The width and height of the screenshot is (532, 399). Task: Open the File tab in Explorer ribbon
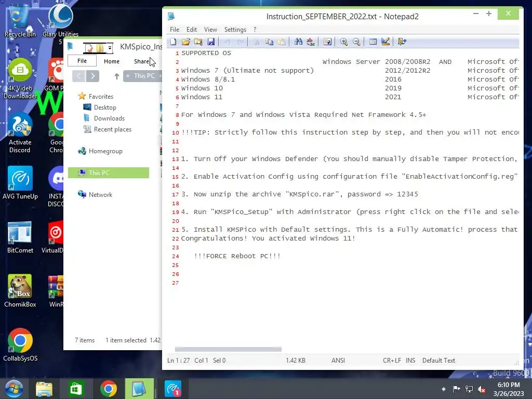point(82,61)
